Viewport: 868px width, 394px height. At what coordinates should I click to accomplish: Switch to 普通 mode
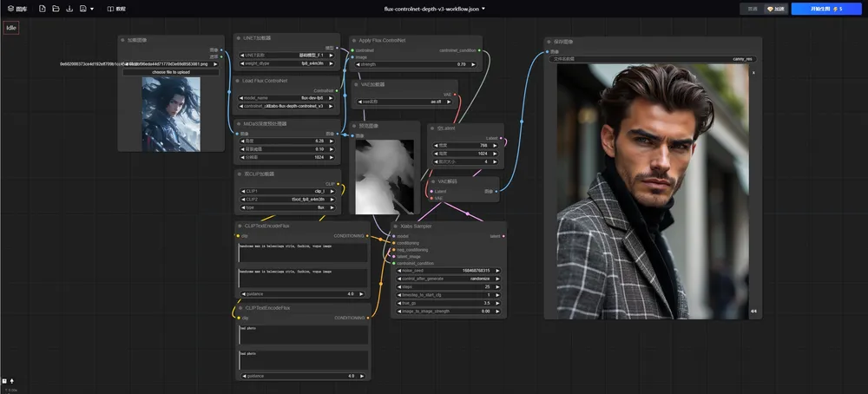point(752,9)
